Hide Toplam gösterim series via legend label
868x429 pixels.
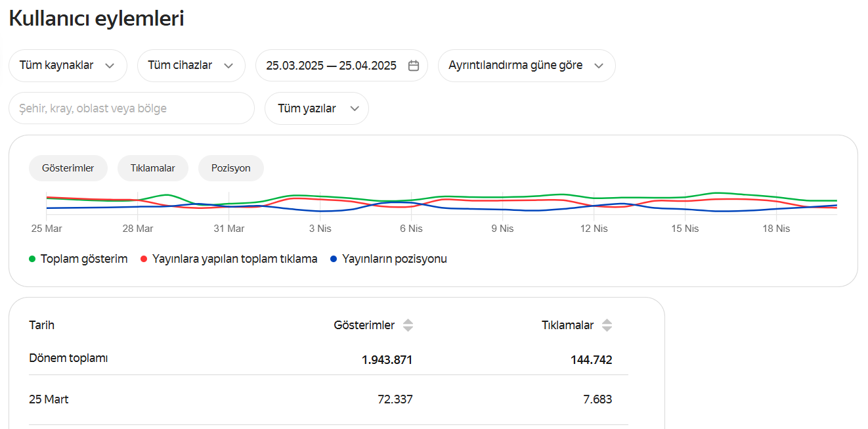84,259
